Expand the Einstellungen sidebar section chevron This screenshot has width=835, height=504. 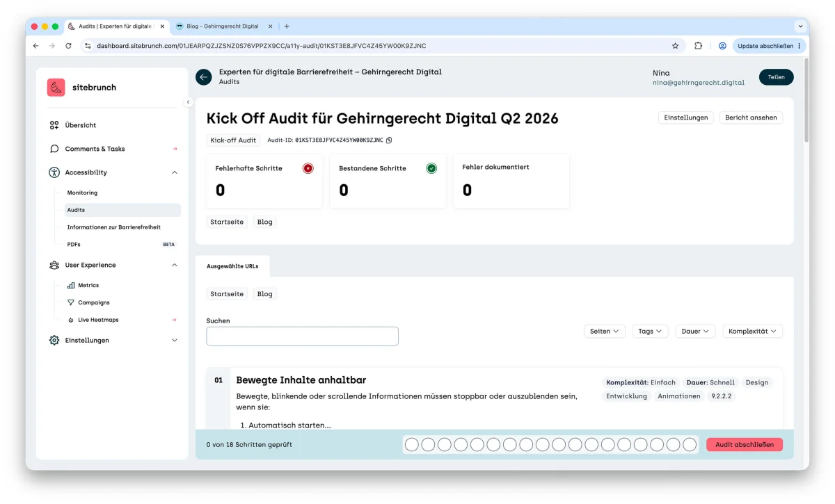tap(175, 340)
